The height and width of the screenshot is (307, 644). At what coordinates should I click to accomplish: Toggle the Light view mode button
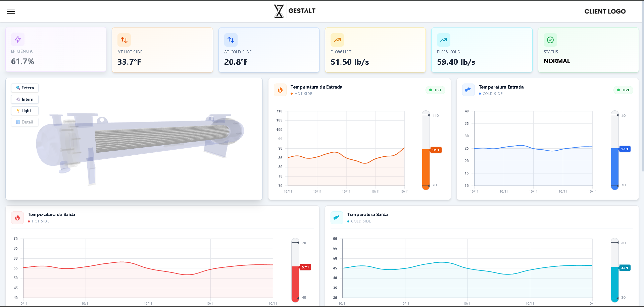coord(24,111)
